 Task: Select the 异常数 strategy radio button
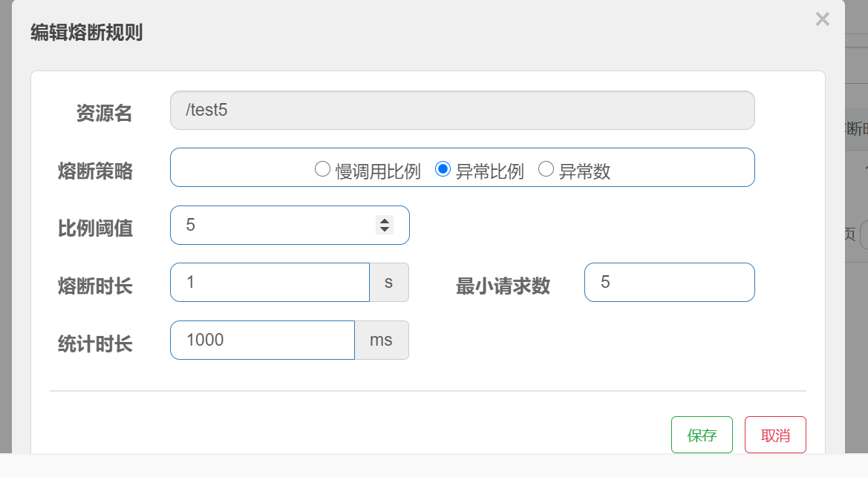546,170
